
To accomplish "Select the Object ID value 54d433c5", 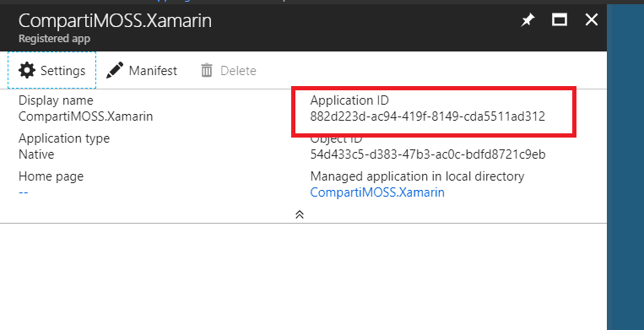I will pos(428,154).
